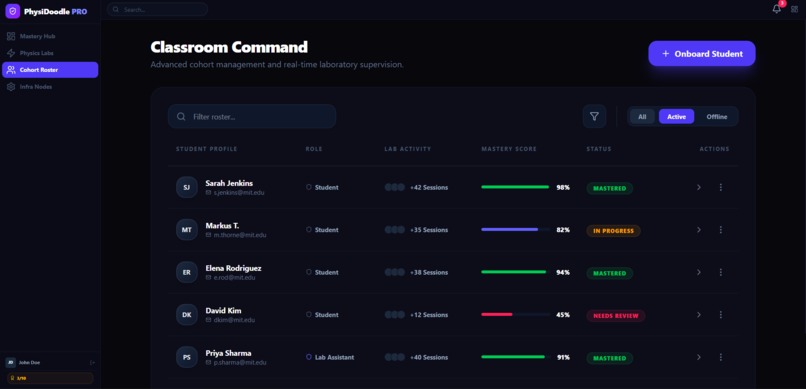Expand Sarah Jenkins row chevron
806x389 pixels.
point(699,188)
